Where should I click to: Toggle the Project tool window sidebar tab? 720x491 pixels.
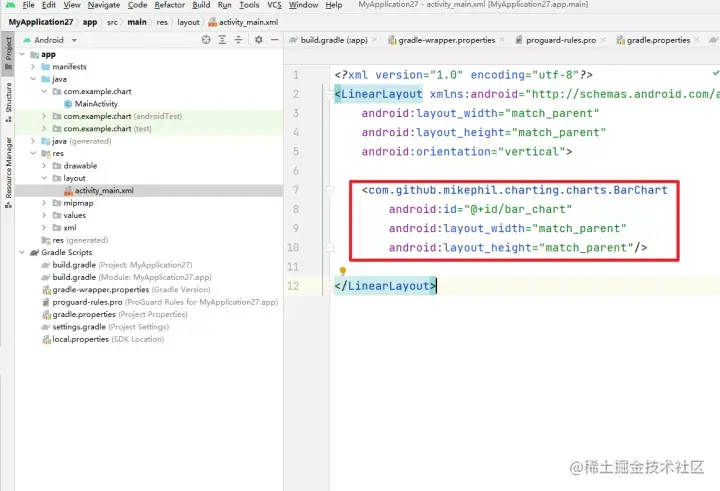click(x=8, y=53)
